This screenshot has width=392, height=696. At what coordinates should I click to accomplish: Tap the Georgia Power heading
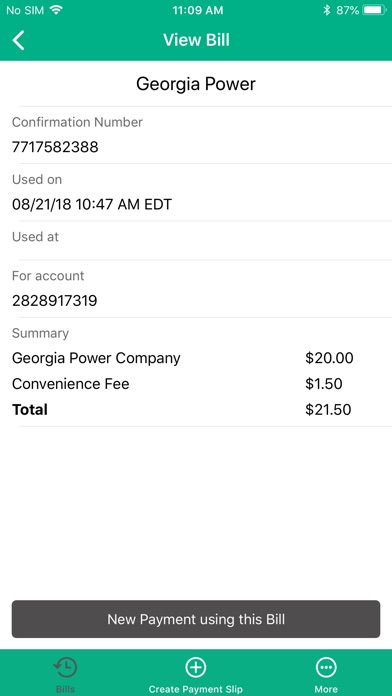196,84
